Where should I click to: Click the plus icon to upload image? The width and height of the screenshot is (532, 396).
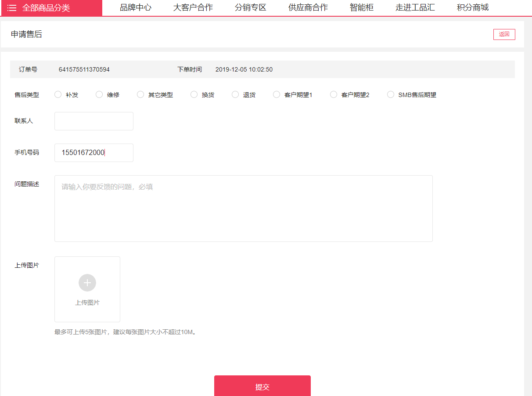point(87,283)
